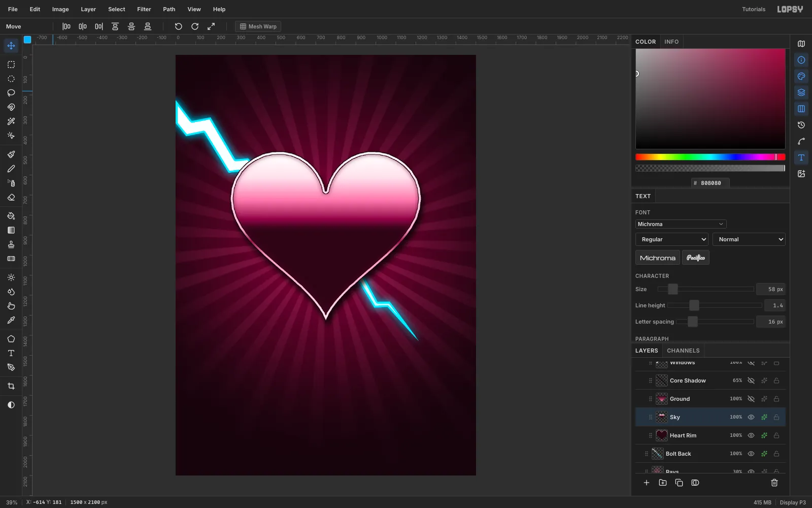Open the Michroma font family dropdown
812x508 pixels.
(x=681, y=224)
